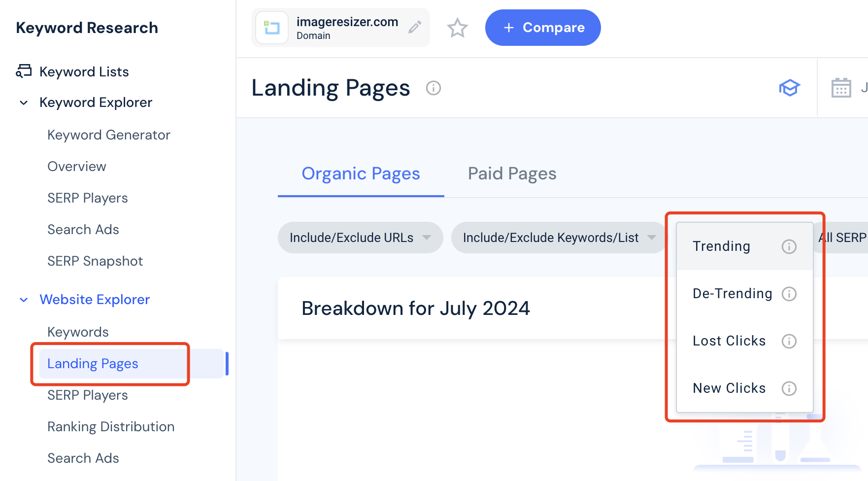Screen dimensions: 868x481
Task: Open SERP Snapshot in the sidebar
Action: pyautogui.click(x=95, y=261)
